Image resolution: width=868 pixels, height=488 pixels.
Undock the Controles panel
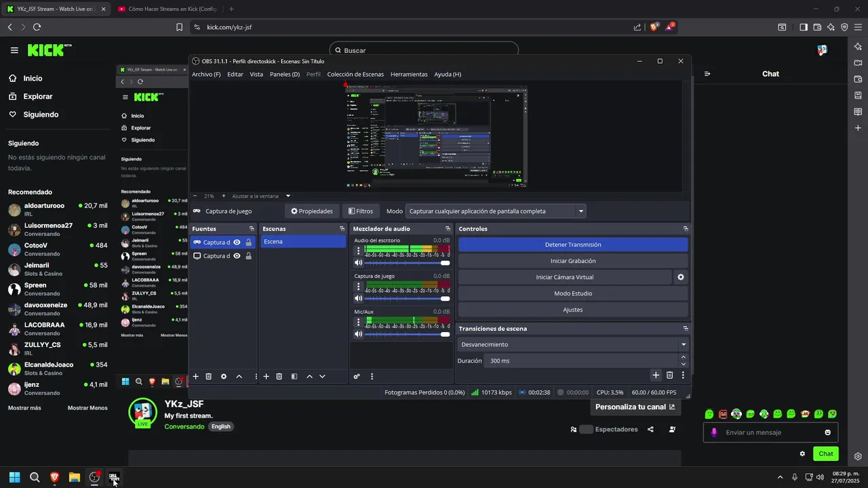[x=686, y=229]
